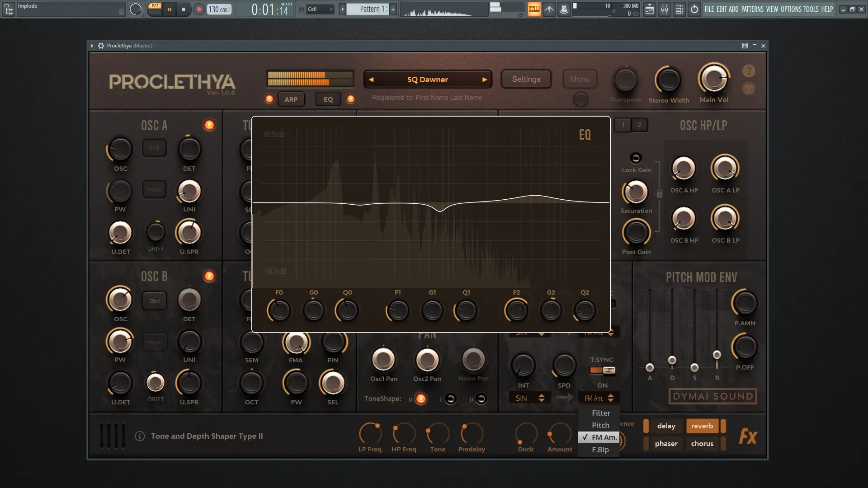Toggle the T.SYNC switch
This screenshot has height=488, width=868.
coord(602,371)
